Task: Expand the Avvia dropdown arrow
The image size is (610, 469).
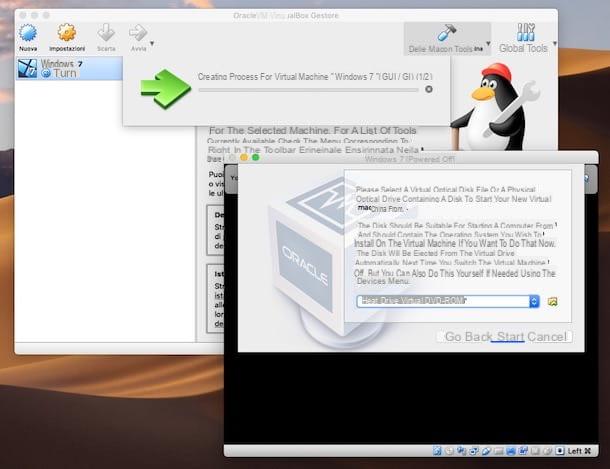Action: tap(152, 43)
